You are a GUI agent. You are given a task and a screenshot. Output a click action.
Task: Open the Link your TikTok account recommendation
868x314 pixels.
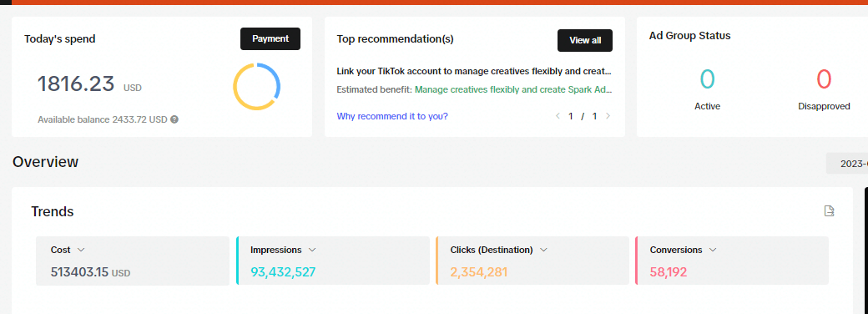(474, 72)
